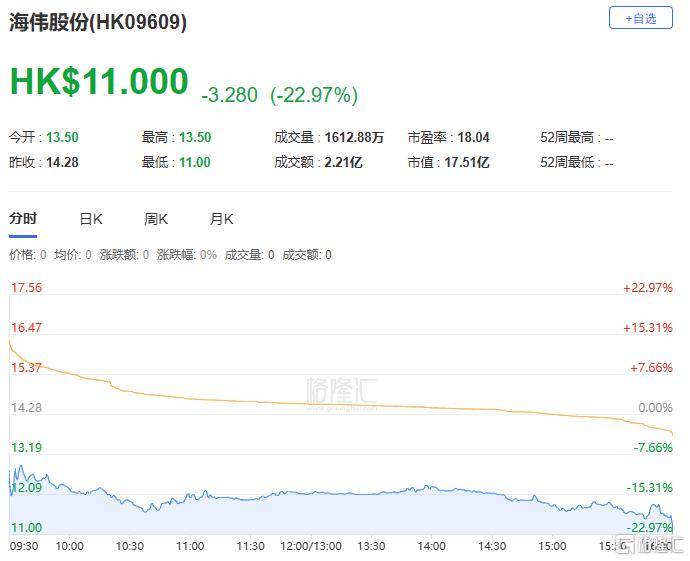Click 最高 value 13.50
690x561 pixels.
[195, 137]
